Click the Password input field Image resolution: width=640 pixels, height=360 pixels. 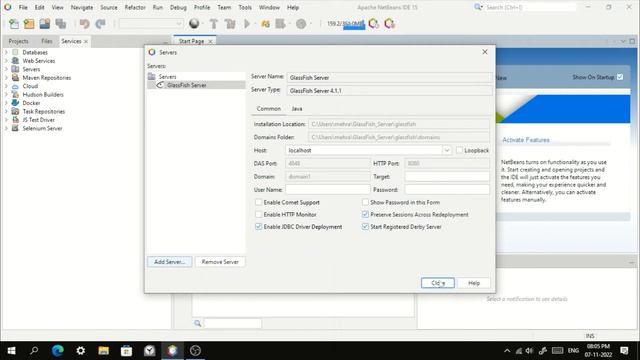coord(447,189)
